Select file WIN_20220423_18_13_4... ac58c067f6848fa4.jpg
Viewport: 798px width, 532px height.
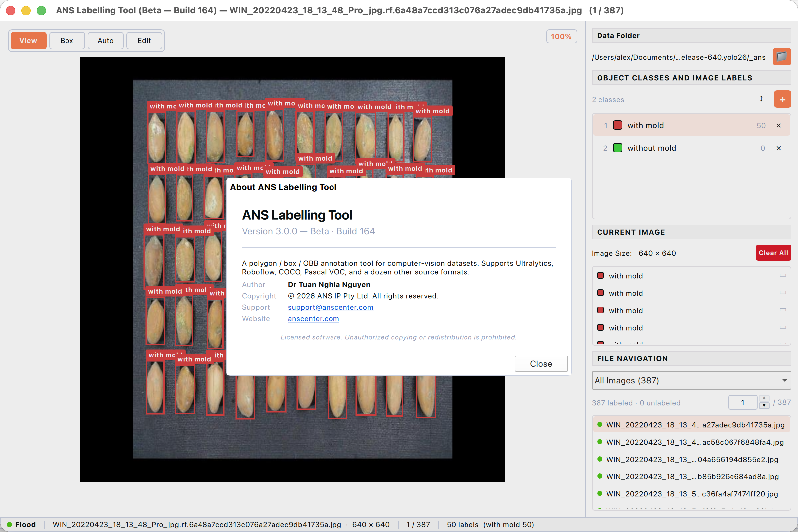click(x=691, y=442)
